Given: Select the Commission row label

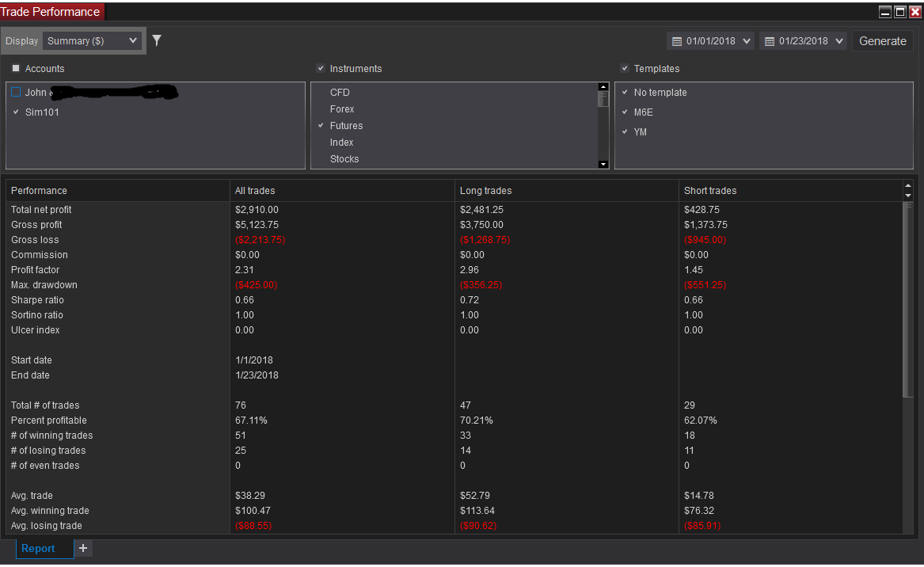Looking at the screenshot, I should (40, 255).
